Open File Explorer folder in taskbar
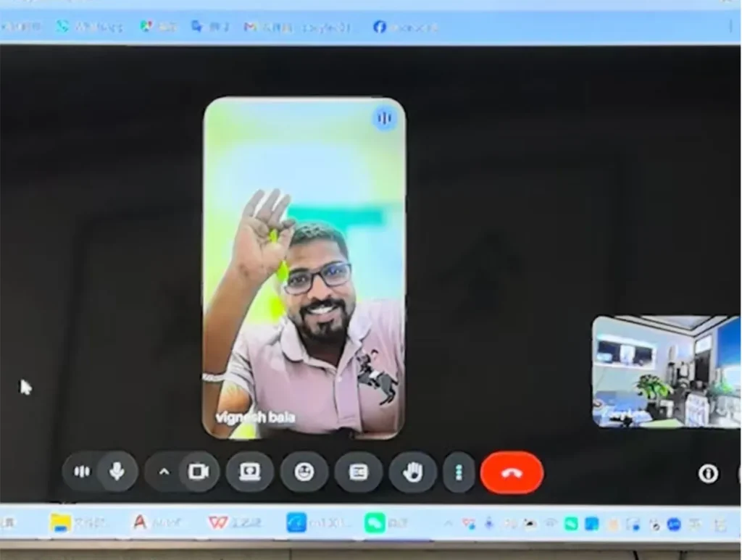 click(61, 522)
